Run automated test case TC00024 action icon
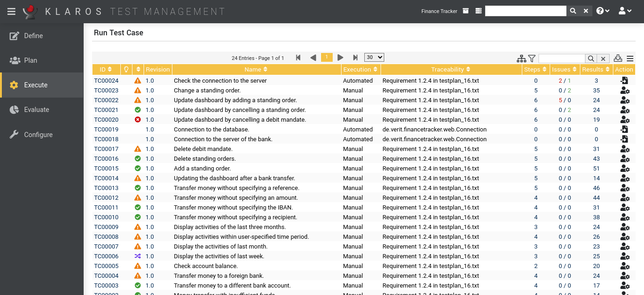This screenshot has width=644, height=295. point(624,81)
